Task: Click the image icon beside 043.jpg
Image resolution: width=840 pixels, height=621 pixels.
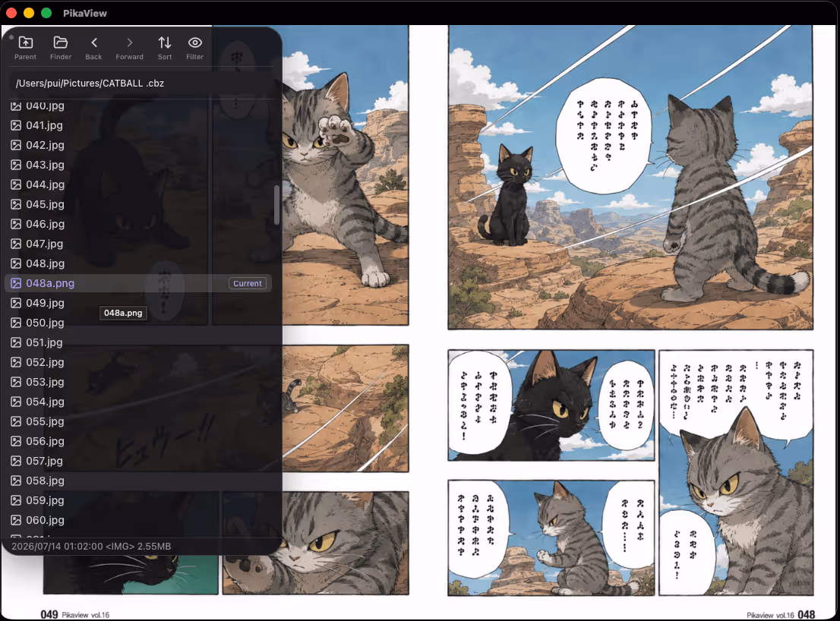Action: tap(16, 165)
